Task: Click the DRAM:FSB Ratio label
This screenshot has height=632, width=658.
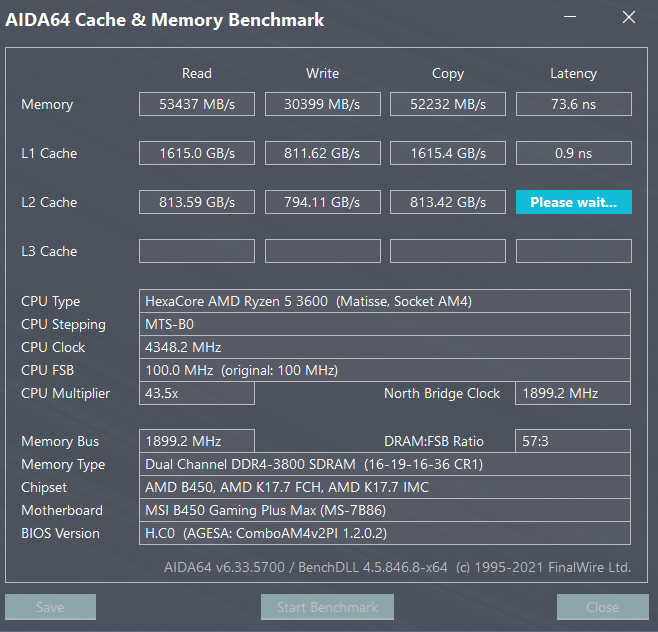Action: click(x=434, y=441)
